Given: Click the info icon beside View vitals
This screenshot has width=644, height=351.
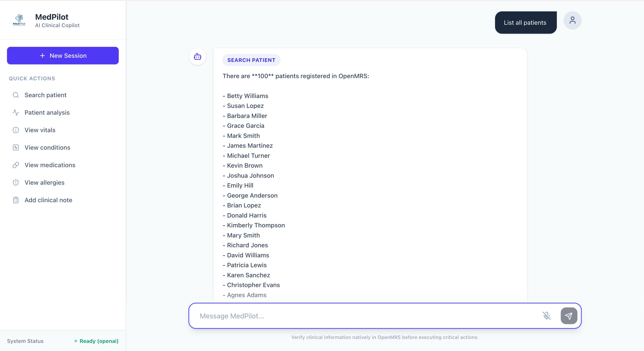Looking at the screenshot, I should tap(16, 130).
